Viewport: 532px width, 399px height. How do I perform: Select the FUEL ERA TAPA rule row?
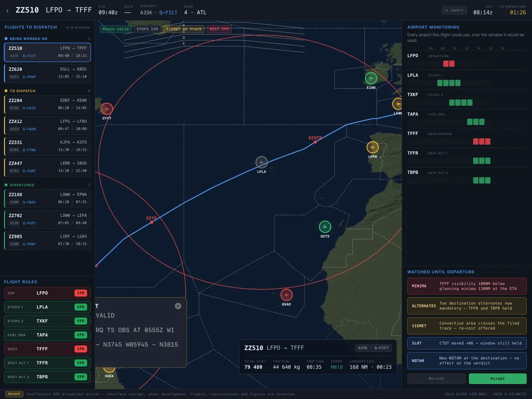click(47, 335)
